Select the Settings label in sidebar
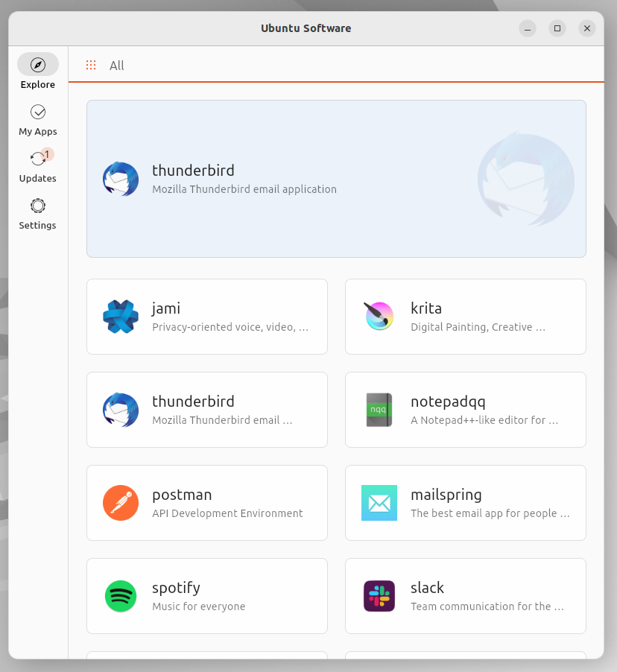This screenshot has width=617, height=672. point(38,226)
